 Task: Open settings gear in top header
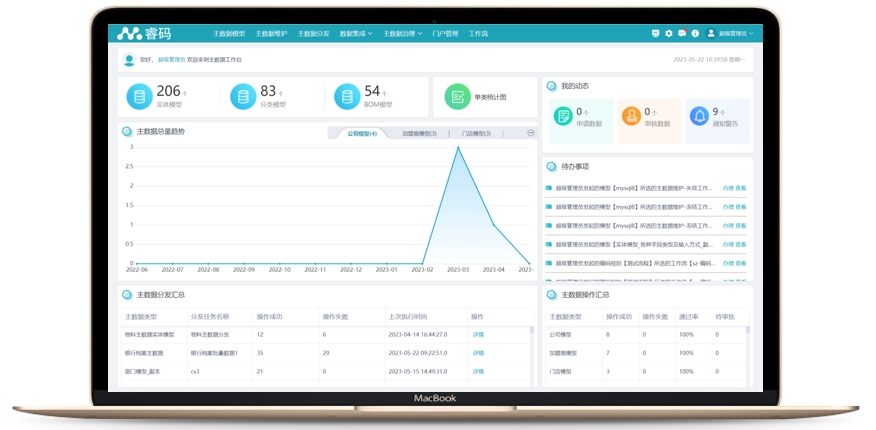[669, 34]
